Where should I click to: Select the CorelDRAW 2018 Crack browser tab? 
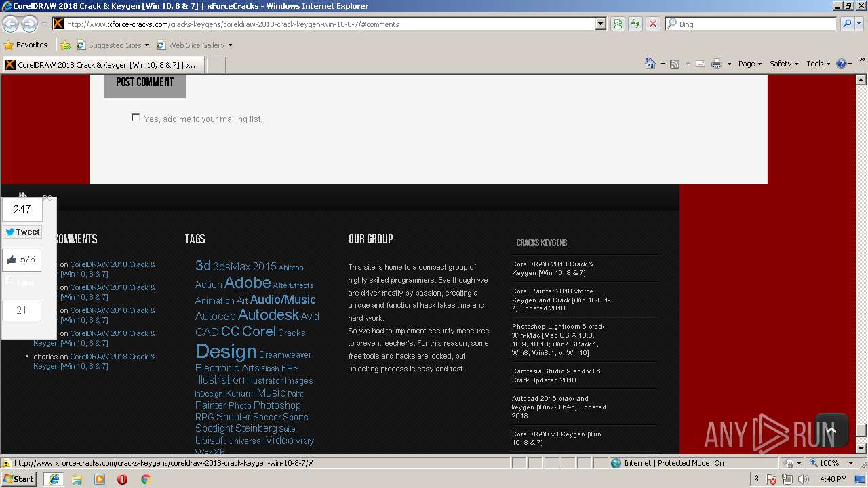[102, 65]
